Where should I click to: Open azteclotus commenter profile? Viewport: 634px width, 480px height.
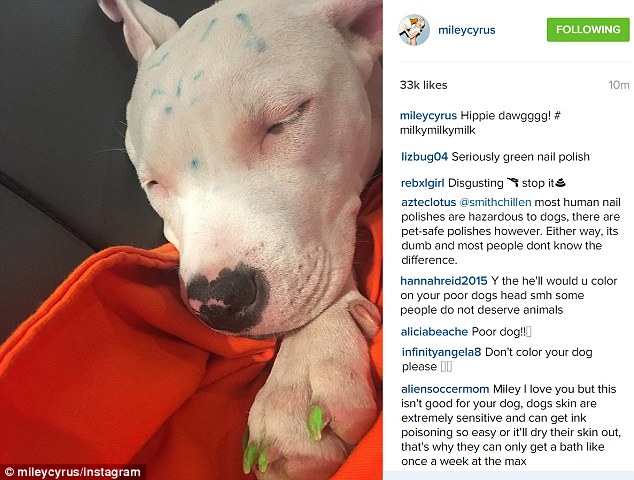[x=429, y=202]
